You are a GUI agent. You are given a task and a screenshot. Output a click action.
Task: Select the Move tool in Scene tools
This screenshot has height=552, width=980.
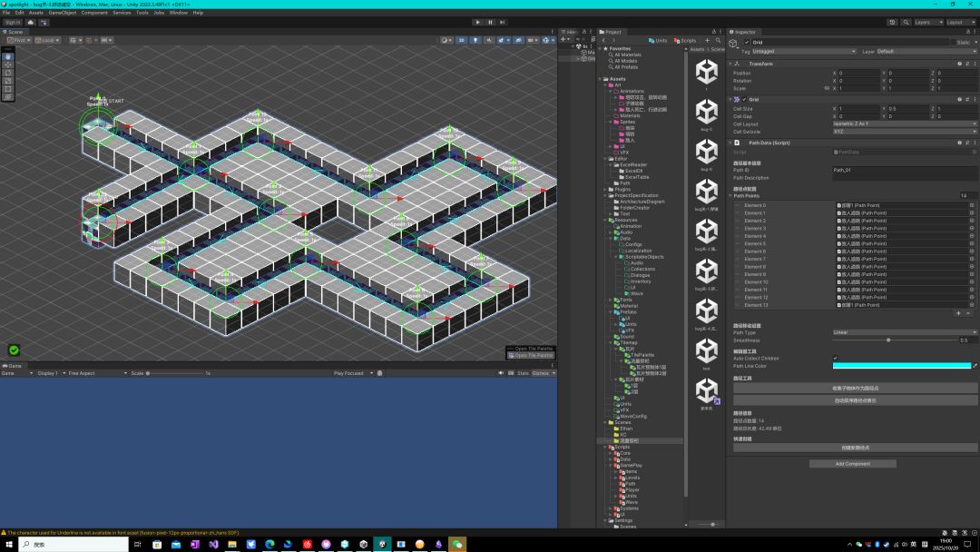[x=8, y=65]
